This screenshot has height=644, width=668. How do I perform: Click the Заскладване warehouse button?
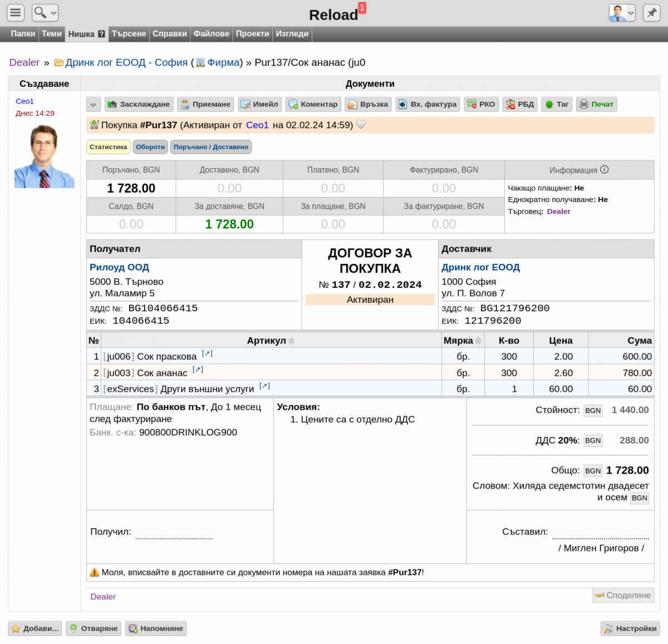[x=139, y=105]
